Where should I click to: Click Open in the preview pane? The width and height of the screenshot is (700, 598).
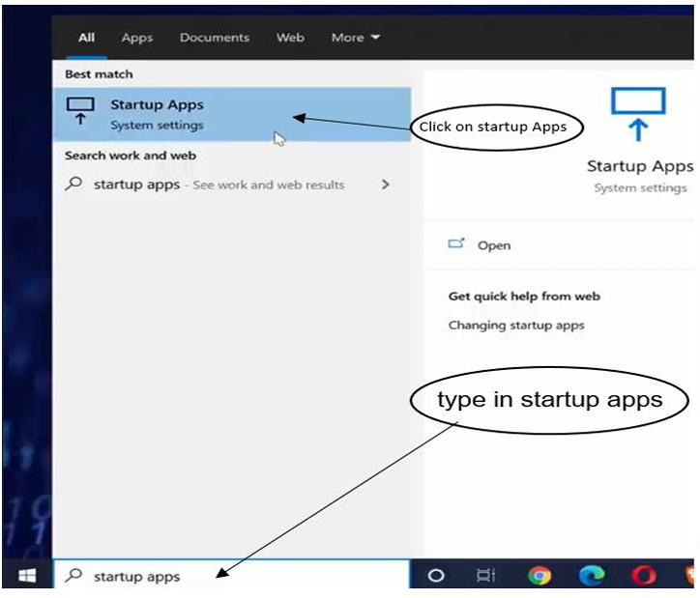coord(493,245)
